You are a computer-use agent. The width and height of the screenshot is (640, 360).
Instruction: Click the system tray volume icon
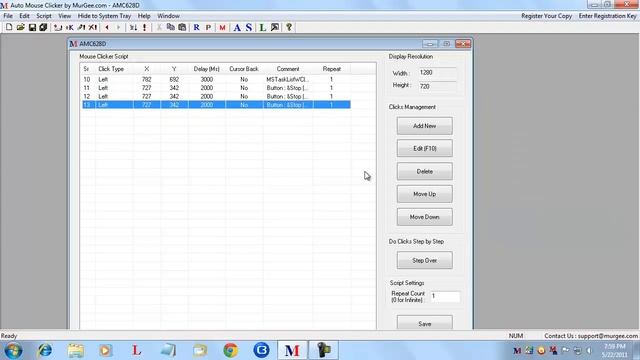589,350
